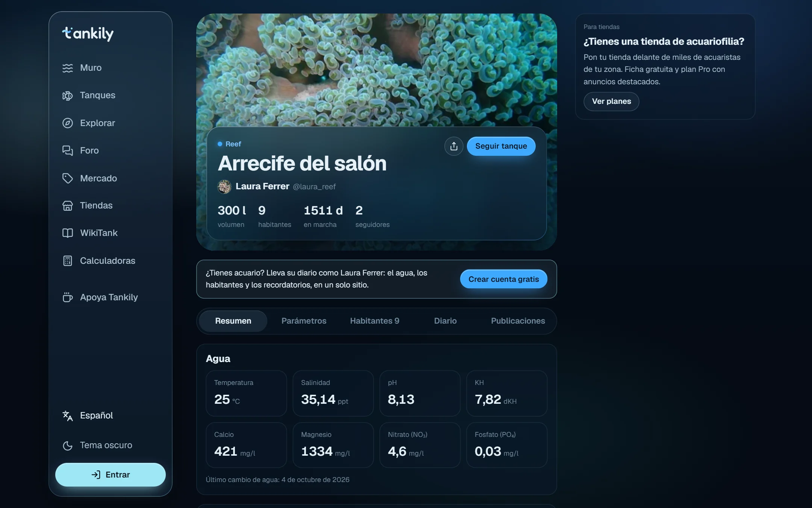Select the Resumen tab
This screenshot has height=508, width=812.
[x=233, y=321]
